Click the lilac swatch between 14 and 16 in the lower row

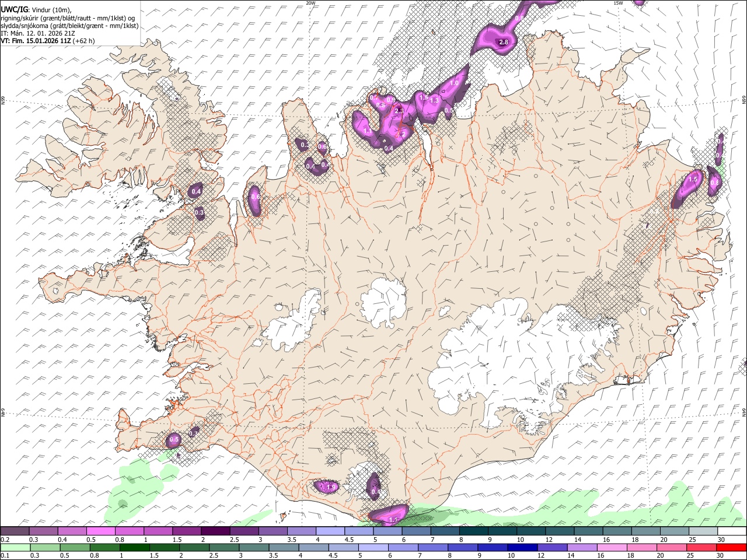pyautogui.click(x=582, y=548)
